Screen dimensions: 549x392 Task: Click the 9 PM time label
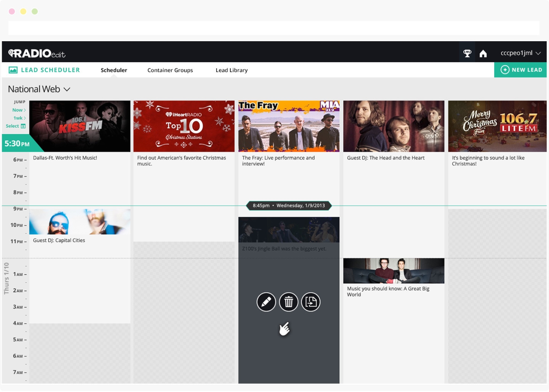[18, 209]
